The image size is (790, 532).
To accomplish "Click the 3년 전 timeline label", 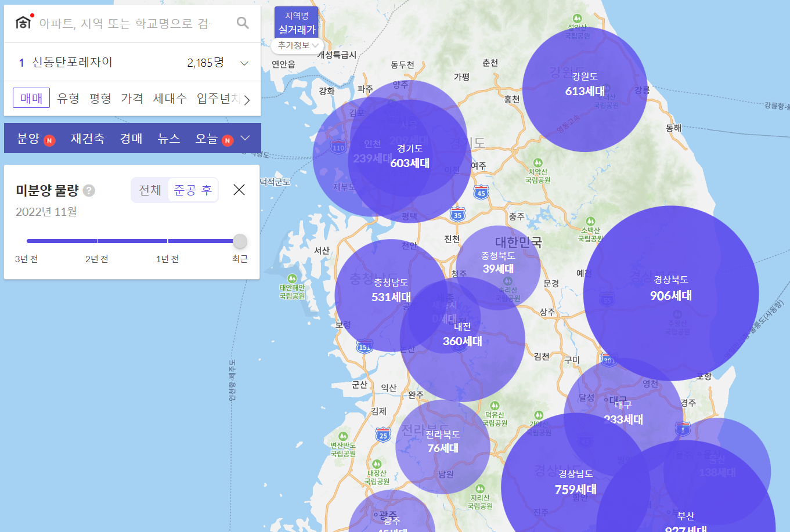I will [26, 259].
